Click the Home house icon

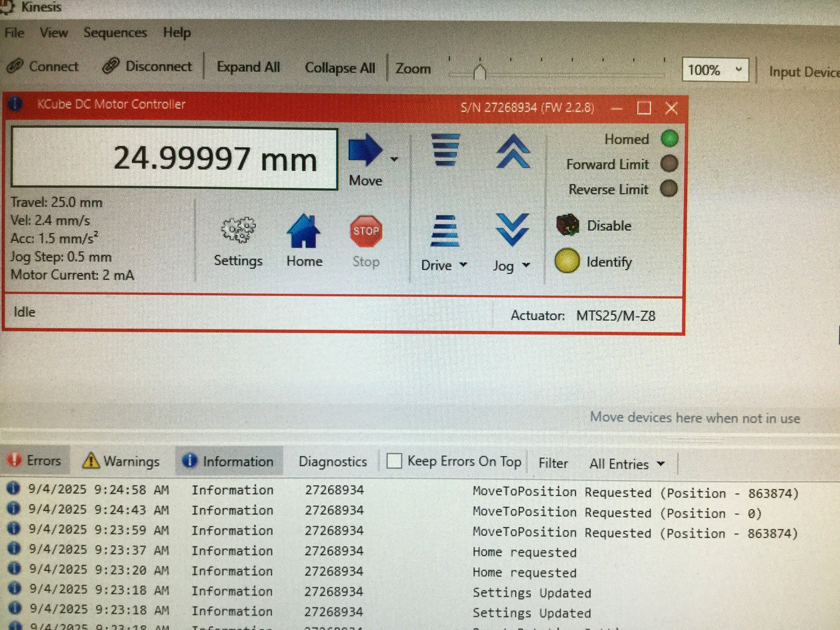pyautogui.click(x=303, y=231)
